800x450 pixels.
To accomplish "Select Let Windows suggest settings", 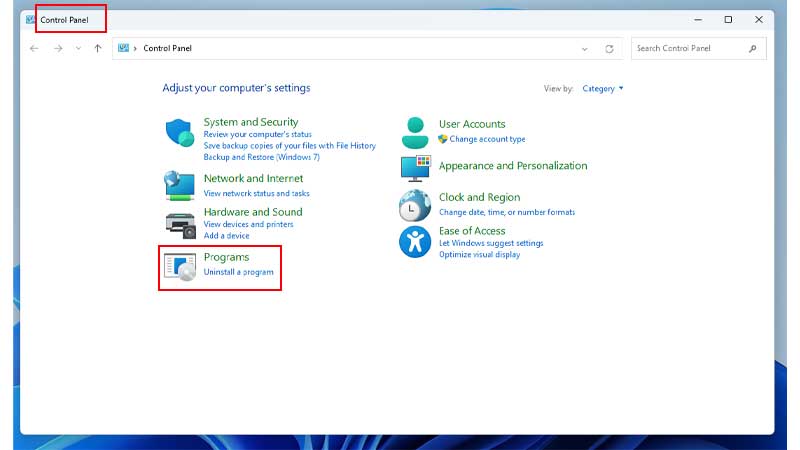I will pyautogui.click(x=491, y=243).
